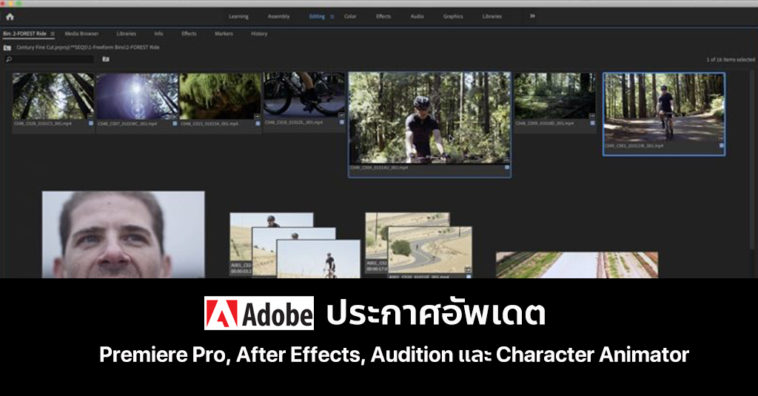Switch to the Color workspace
The width and height of the screenshot is (758, 396).
click(350, 16)
